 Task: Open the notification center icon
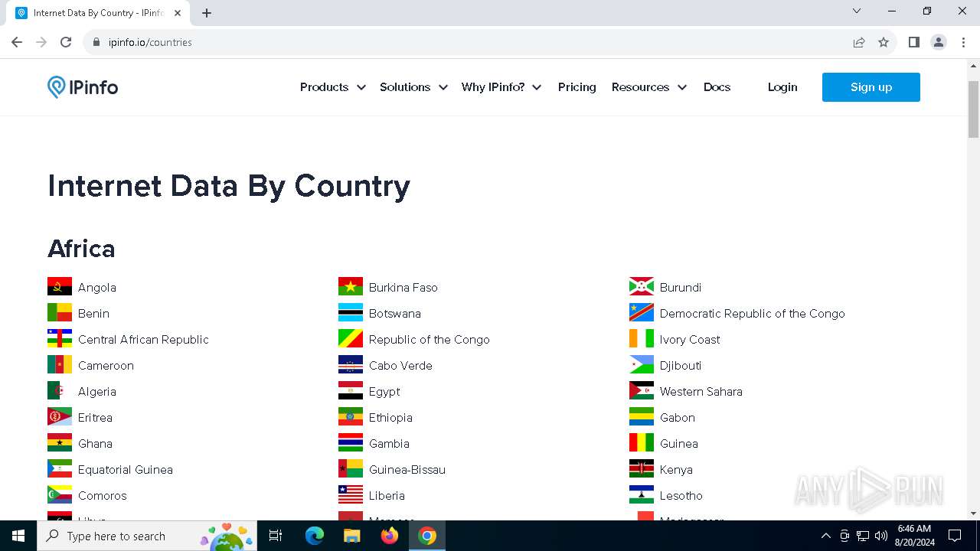point(955,536)
